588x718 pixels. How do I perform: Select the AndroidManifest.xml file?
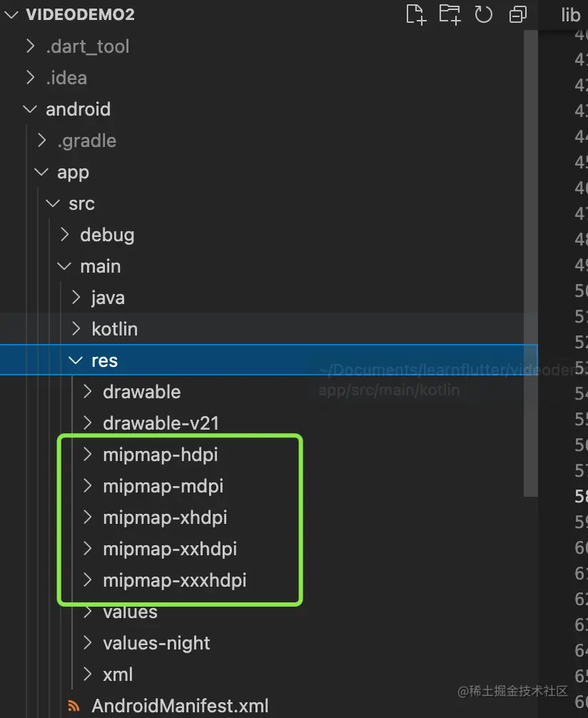(180, 706)
